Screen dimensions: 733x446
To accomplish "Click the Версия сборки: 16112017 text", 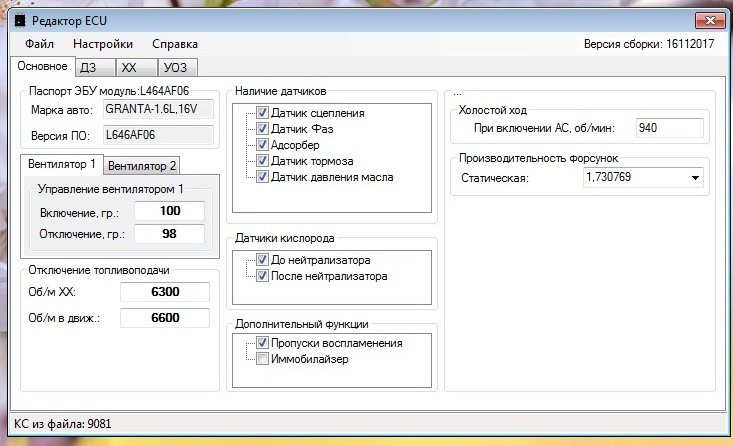I will pyautogui.click(x=649, y=44).
